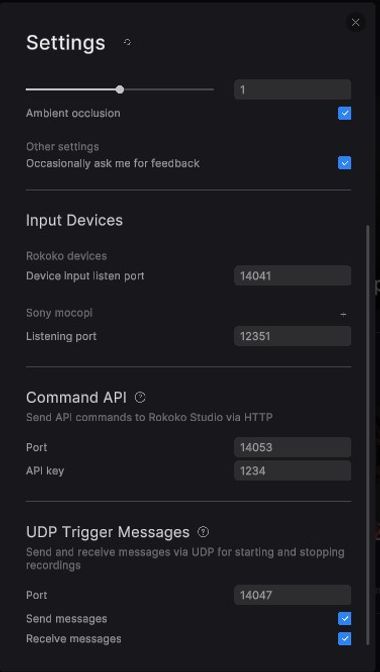Click the Input Devices section heading
Image resolution: width=380 pixels, height=672 pixels.
[x=75, y=220]
